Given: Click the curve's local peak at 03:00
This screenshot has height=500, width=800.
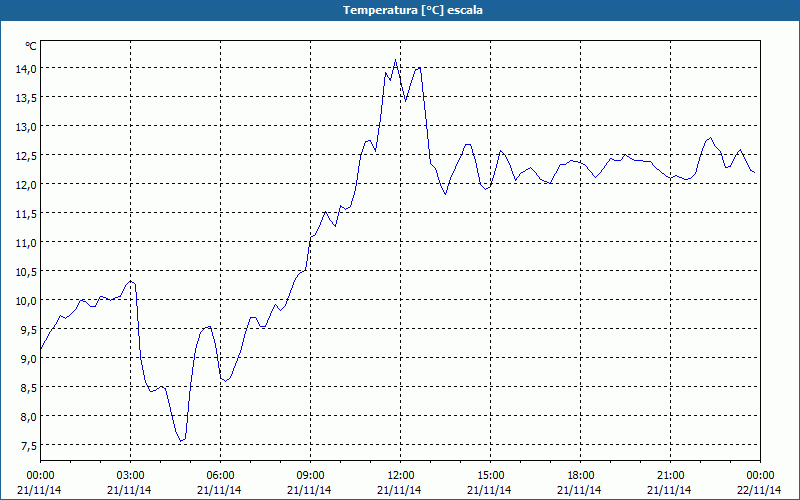Looking at the screenshot, I should 131,281.
